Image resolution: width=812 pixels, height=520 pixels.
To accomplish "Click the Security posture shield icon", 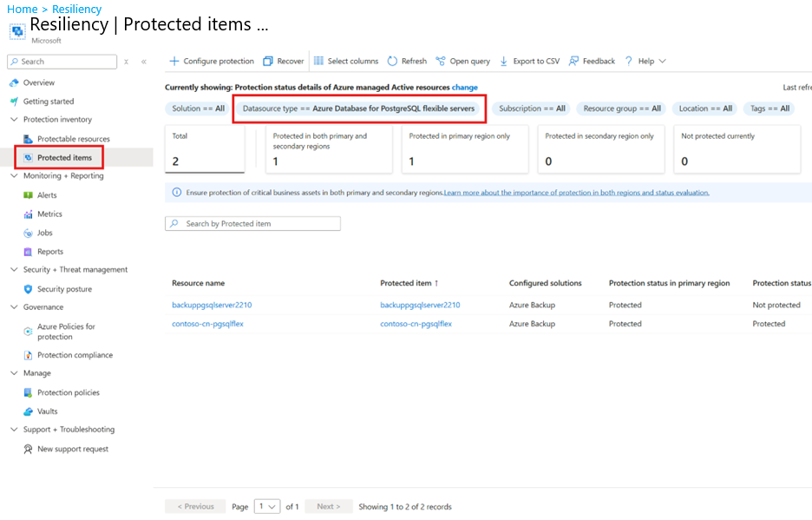I will coord(28,289).
